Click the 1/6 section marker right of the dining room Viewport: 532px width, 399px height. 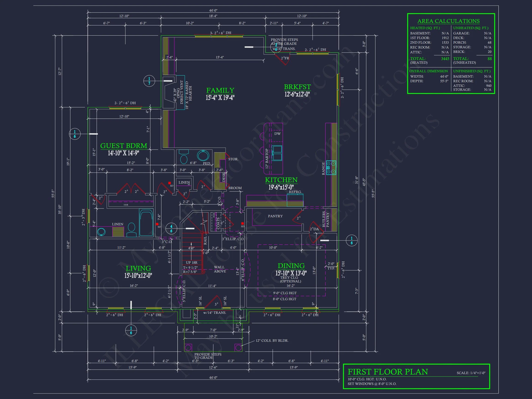click(351, 241)
